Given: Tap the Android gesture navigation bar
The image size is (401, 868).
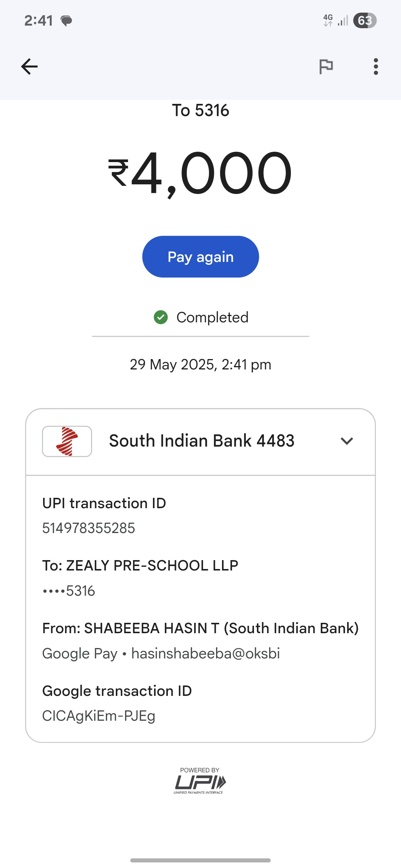Looking at the screenshot, I should 200,860.
